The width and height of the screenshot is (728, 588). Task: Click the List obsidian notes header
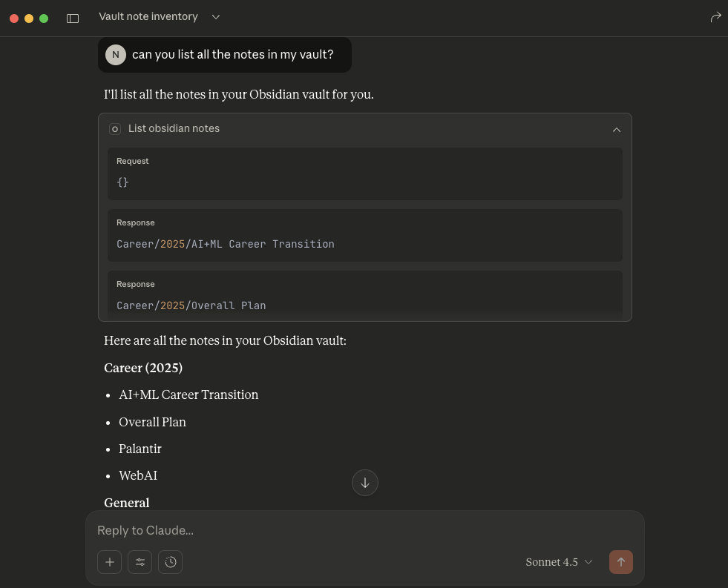tap(174, 129)
